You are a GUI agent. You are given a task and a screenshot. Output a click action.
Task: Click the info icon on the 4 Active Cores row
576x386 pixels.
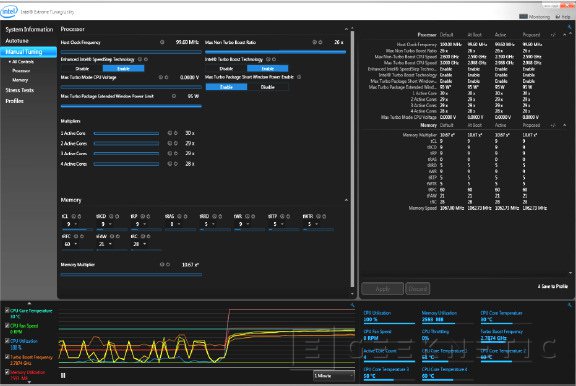point(170,164)
